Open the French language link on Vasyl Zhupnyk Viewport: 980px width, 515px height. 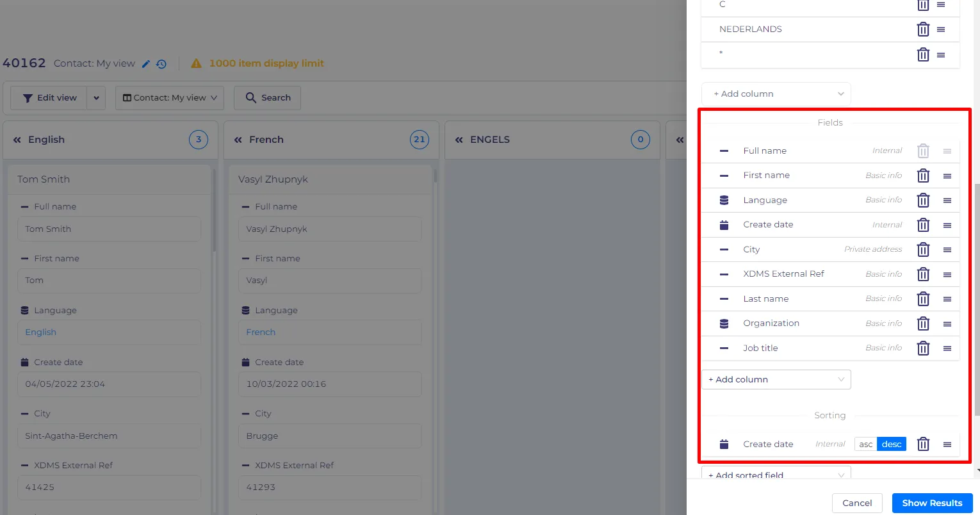click(261, 332)
